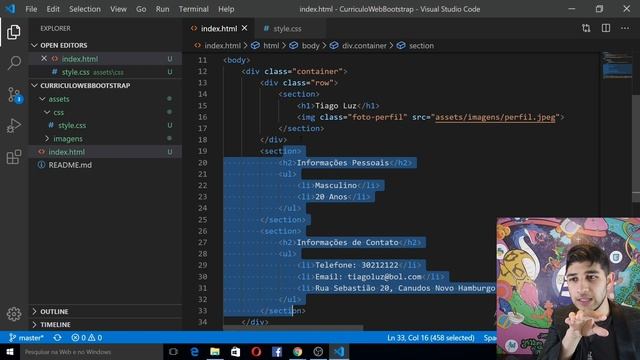Click line number 20 in the gutter
Viewport: 640px width, 360px height.
pos(202,162)
